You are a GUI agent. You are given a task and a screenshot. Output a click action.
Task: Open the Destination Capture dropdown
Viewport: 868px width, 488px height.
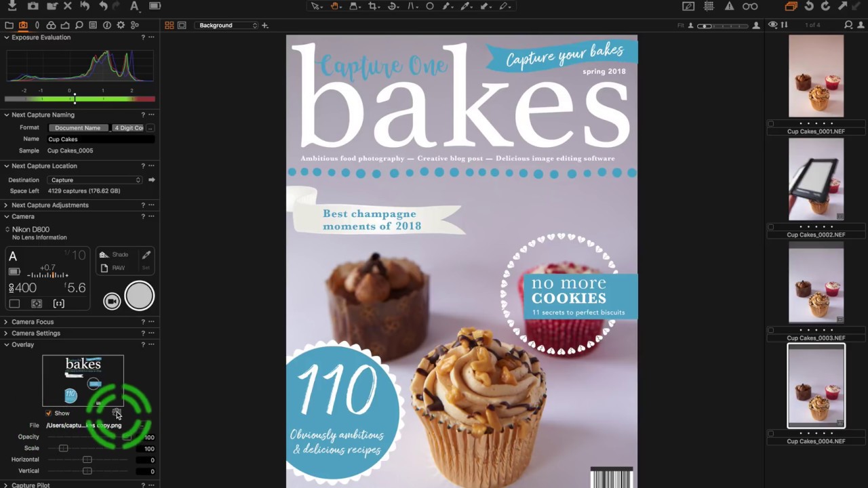tap(95, 180)
